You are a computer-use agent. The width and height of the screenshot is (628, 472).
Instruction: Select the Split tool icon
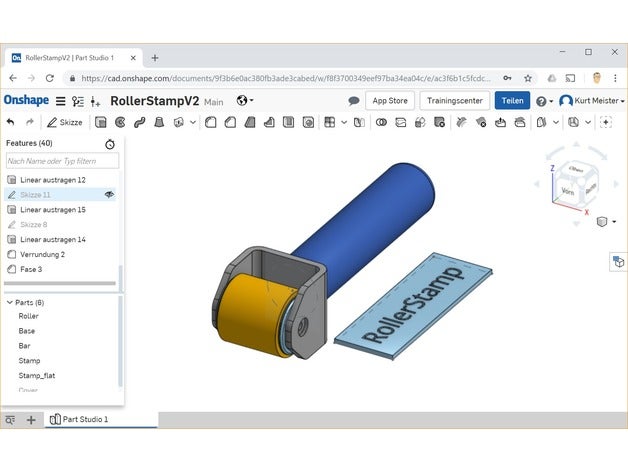(x=401, y=122)
